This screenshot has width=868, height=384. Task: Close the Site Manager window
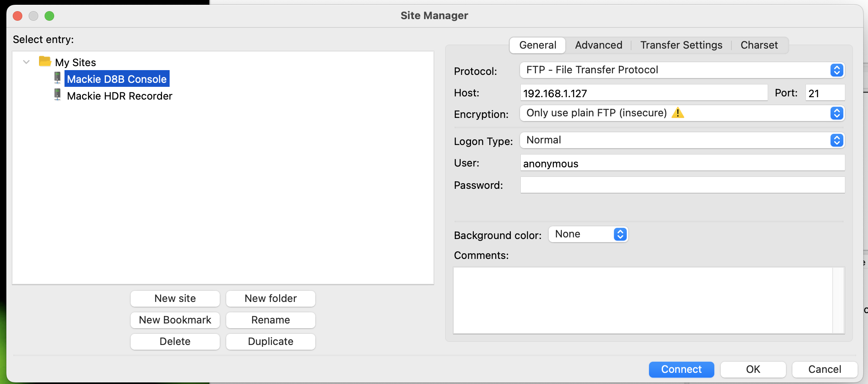(18, 16)
